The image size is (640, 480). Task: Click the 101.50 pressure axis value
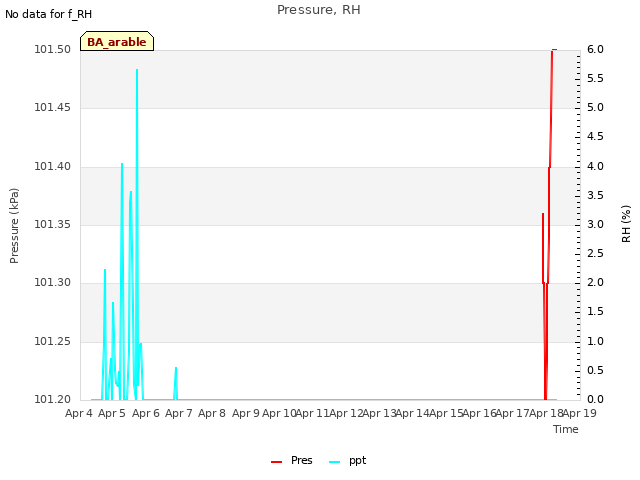53,49
